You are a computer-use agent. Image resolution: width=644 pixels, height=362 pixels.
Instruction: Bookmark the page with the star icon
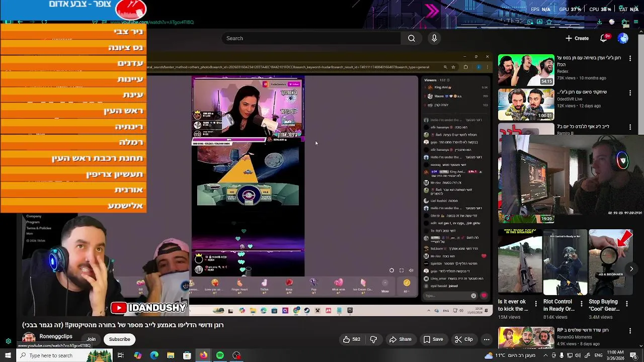[x=549, y=22]
